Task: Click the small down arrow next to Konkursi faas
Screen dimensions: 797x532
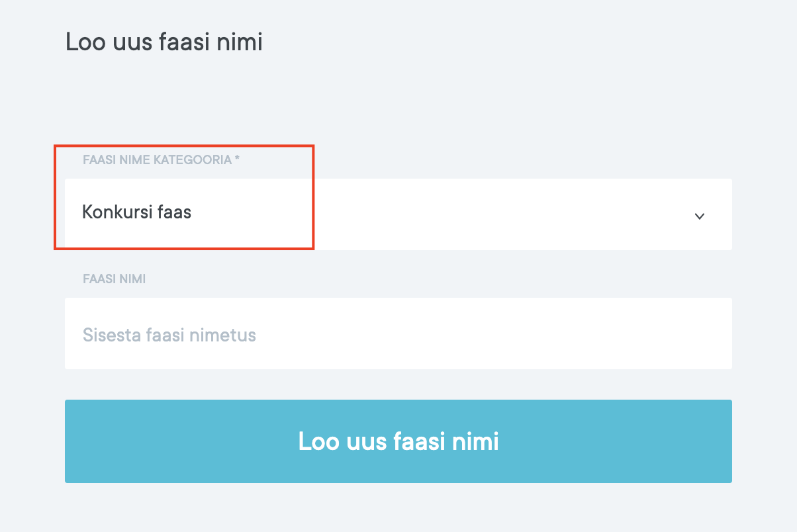Action: (x=699, y=216)
